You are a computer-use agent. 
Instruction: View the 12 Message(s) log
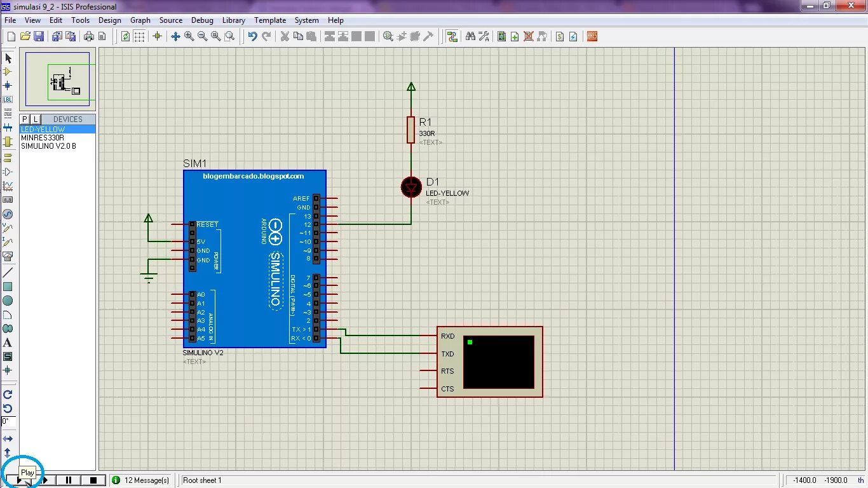click(x=140, y=480)
